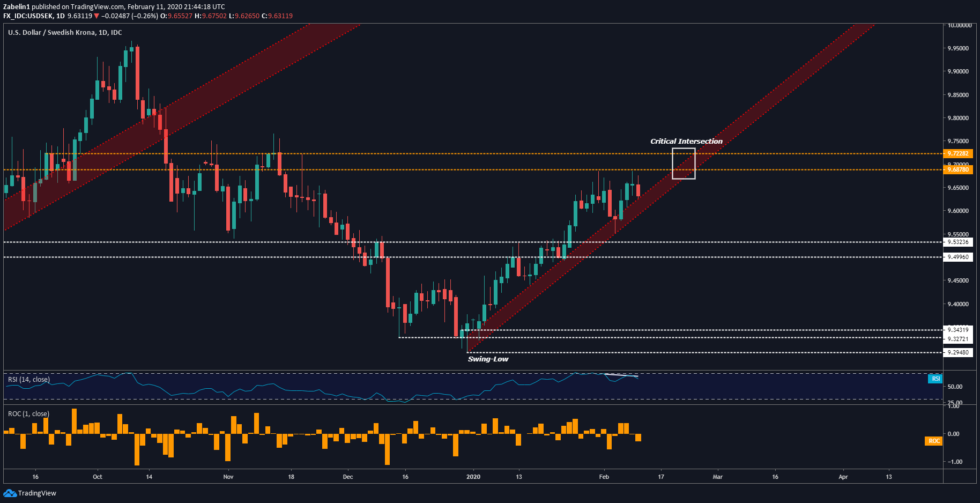This screenshot has width=980, height=503.
Task: Click the Swing-Low annotation label
Action: tap(488, 359)
